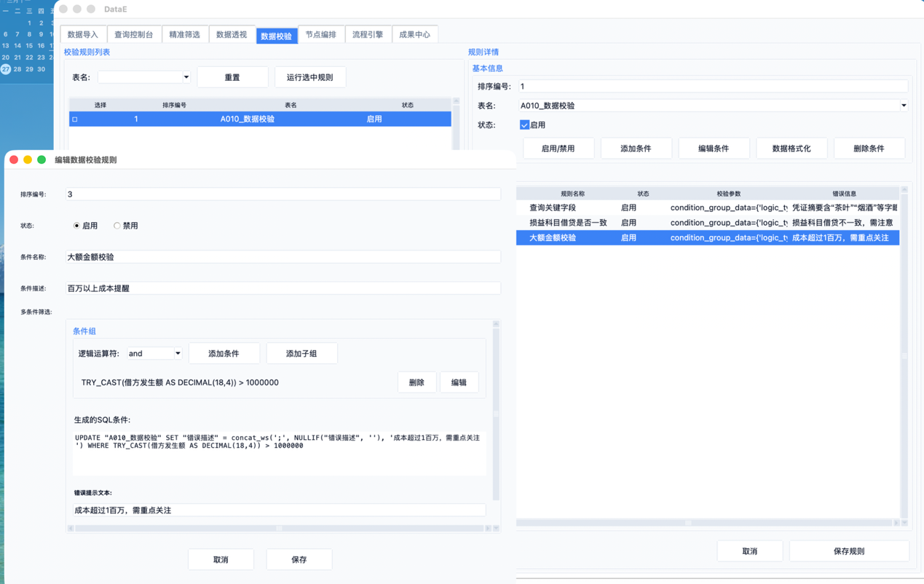Viewport: 924px width, 584px height.
Task: Open the 成果中心 tab
Action: point(414,34)
